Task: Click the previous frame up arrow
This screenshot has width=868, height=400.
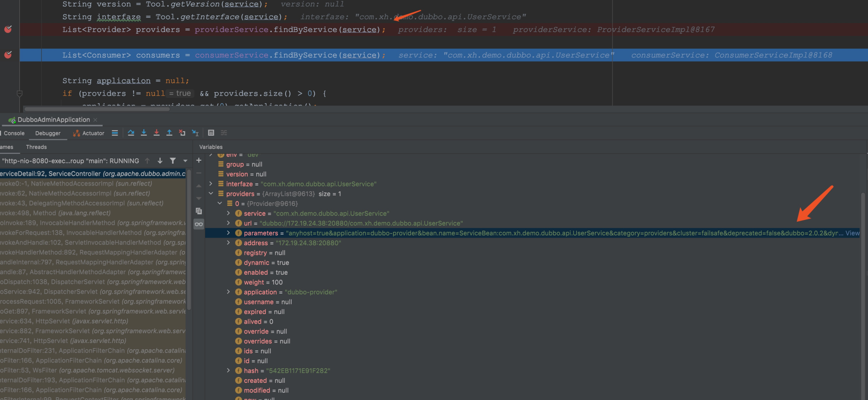Action: click(147, 161)
